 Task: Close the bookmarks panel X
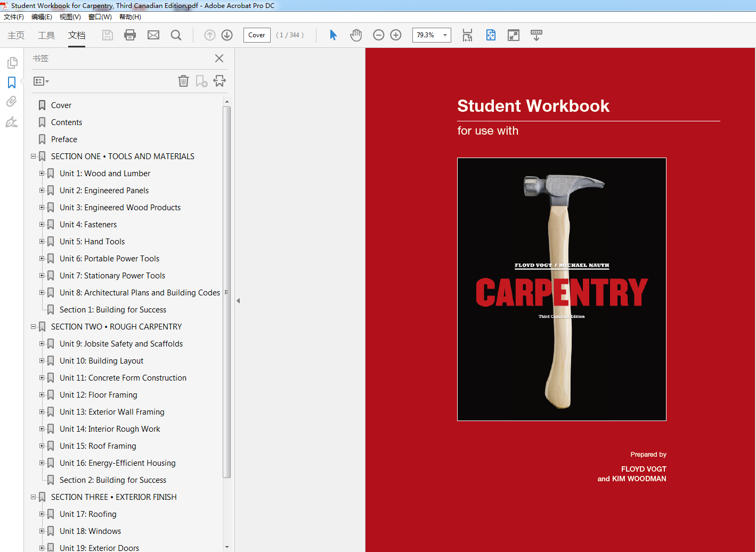[x=219, y=59]
